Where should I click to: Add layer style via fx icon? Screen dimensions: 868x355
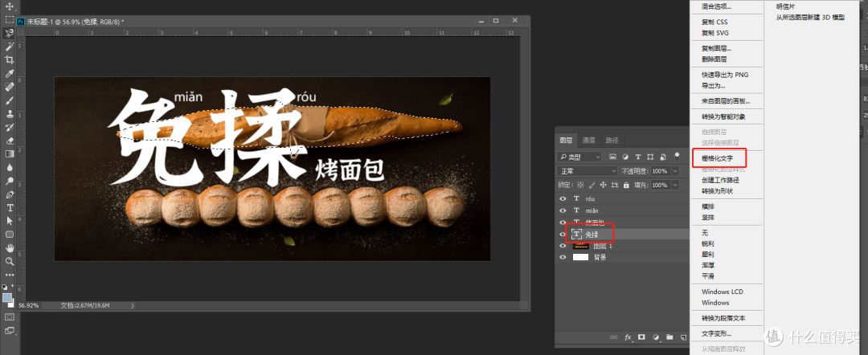pyautogui.click(x=628, y=337)
